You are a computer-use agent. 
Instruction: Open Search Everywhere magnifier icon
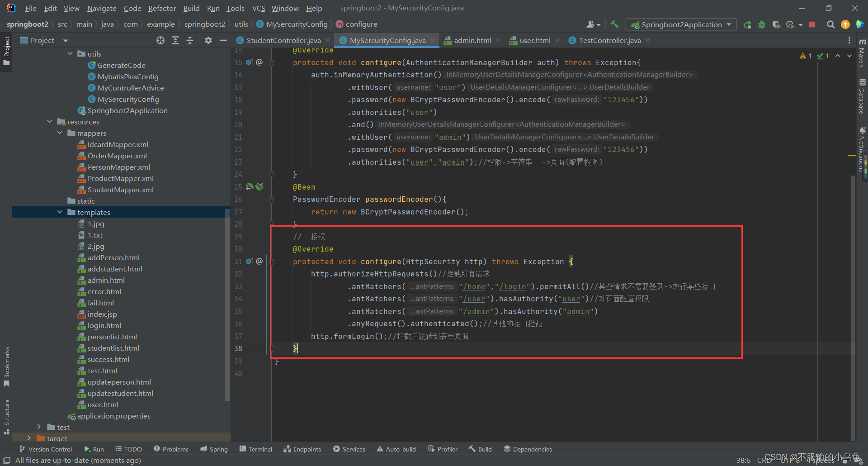pyautogui.click(x=830, y=24)
